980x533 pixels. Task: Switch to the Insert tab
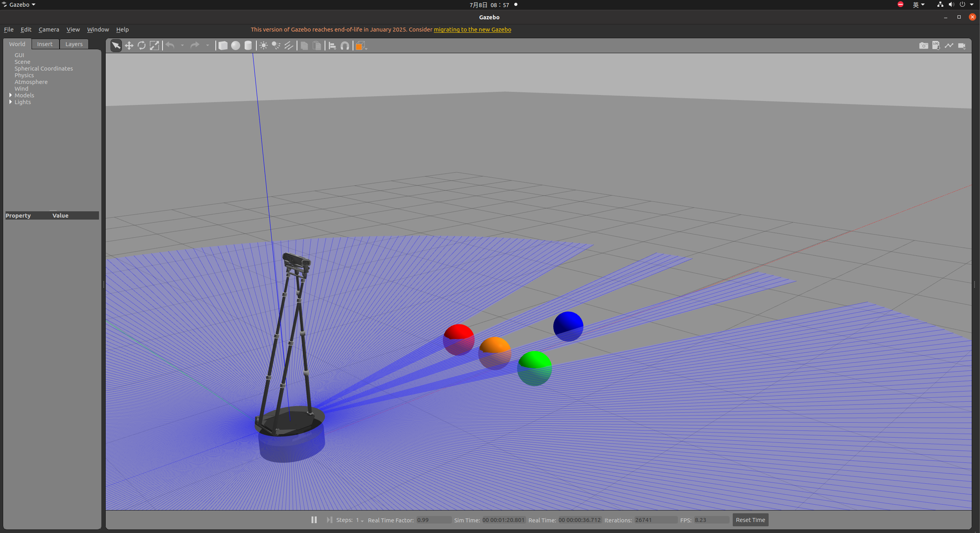click(x=45, y=44)
